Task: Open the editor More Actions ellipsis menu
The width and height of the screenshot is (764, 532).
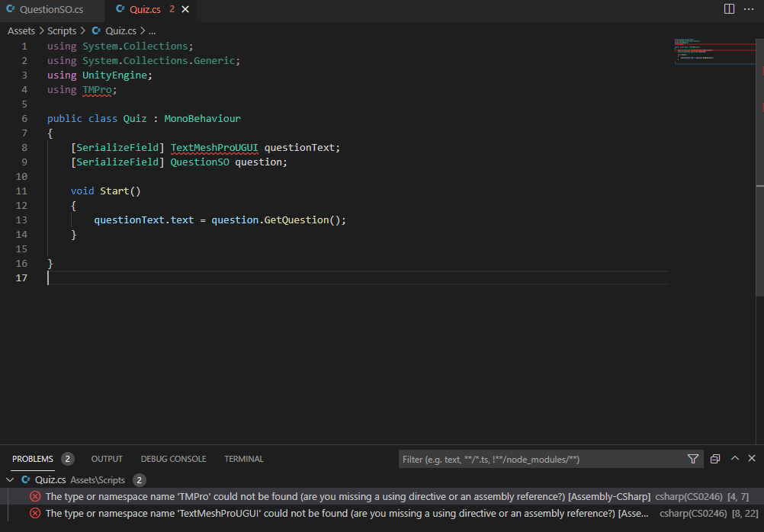Action: click(x=750, y=9)
